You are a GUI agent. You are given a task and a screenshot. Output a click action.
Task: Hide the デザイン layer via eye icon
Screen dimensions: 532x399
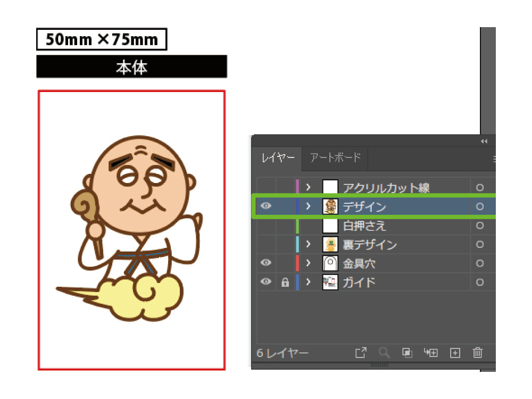pyautogui.click(x=266, y=205)
